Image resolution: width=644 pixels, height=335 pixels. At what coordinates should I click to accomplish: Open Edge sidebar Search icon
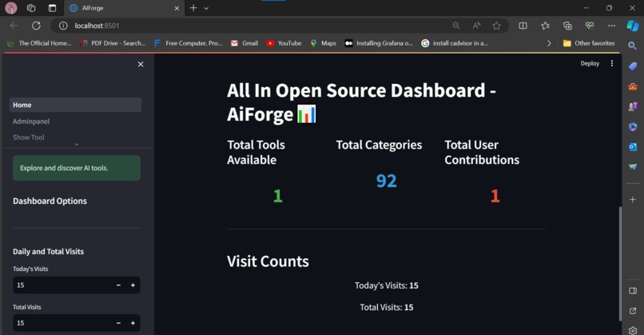[633, 46]
